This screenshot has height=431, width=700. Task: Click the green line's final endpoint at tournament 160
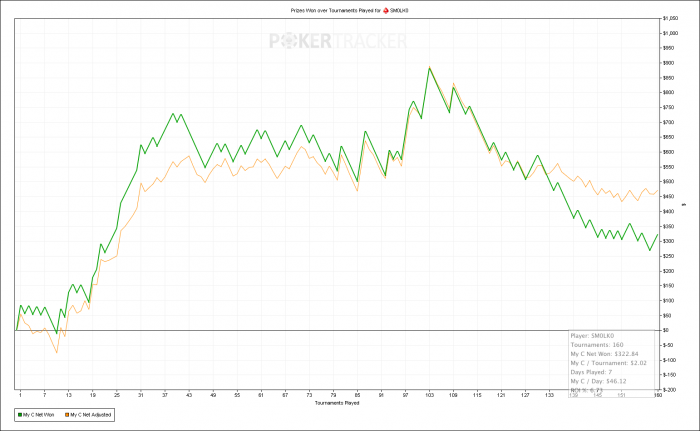click(658, 234)
